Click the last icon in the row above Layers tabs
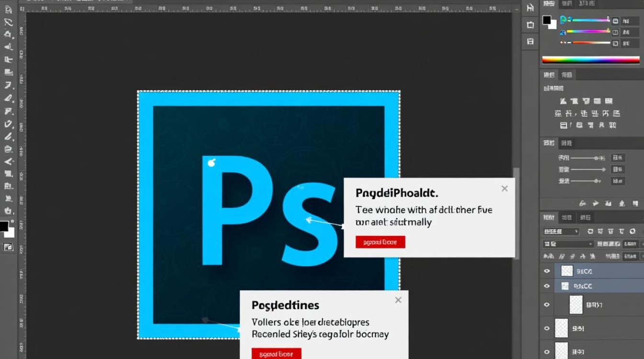The width and height of the screenshot is (644, 359). coord(634,203)
